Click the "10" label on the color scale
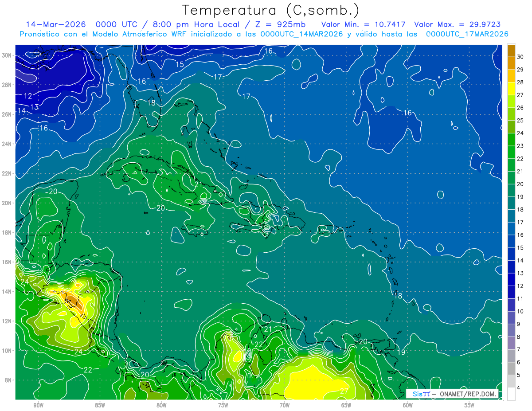Viewport: 532px width, 411px height. pyautogui.click(x=520, y=311)
